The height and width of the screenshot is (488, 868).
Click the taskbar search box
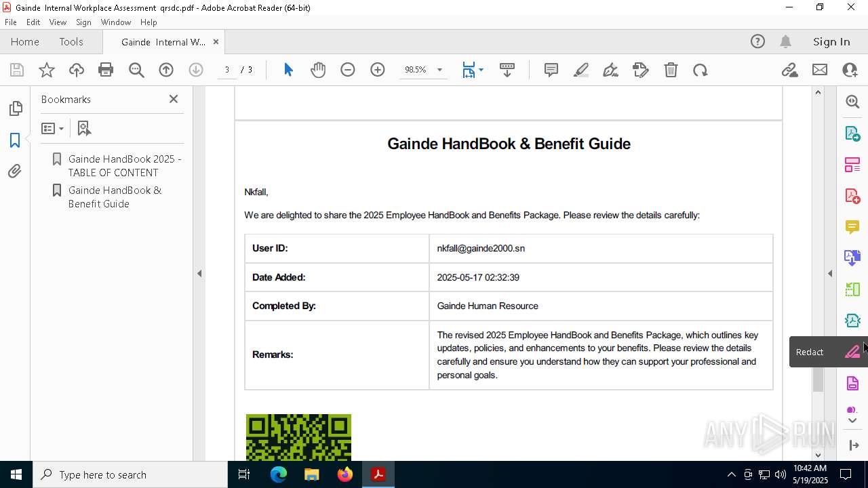coord(130,474)
